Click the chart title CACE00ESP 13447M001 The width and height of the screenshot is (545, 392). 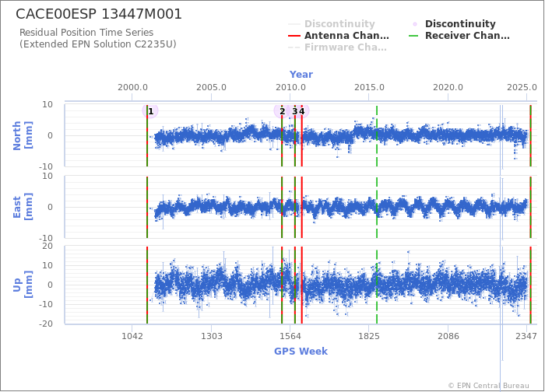click(99, 14)
